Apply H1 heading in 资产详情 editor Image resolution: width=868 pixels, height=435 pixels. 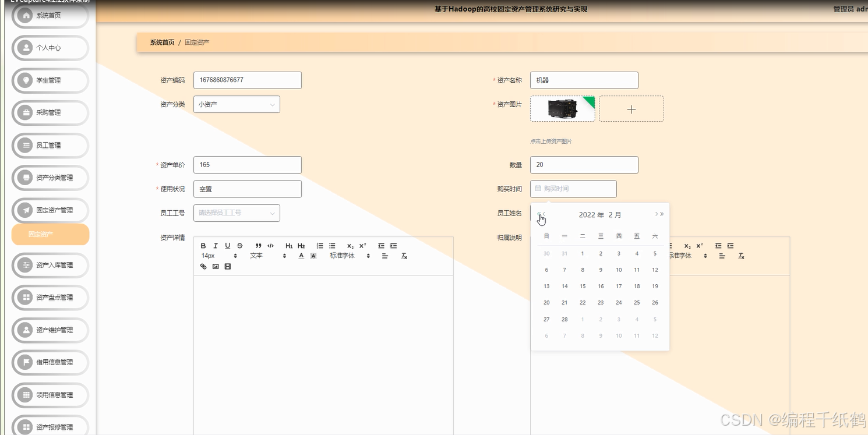coord(289,246)
